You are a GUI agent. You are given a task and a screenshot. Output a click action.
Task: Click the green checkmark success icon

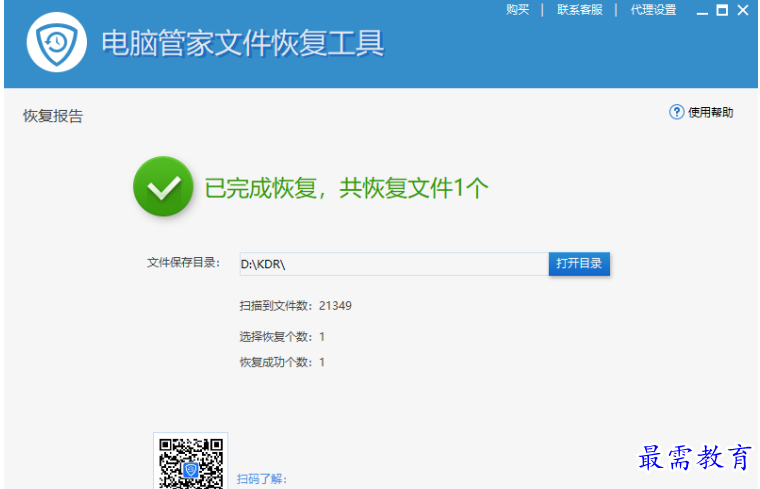tap(163, 186)
